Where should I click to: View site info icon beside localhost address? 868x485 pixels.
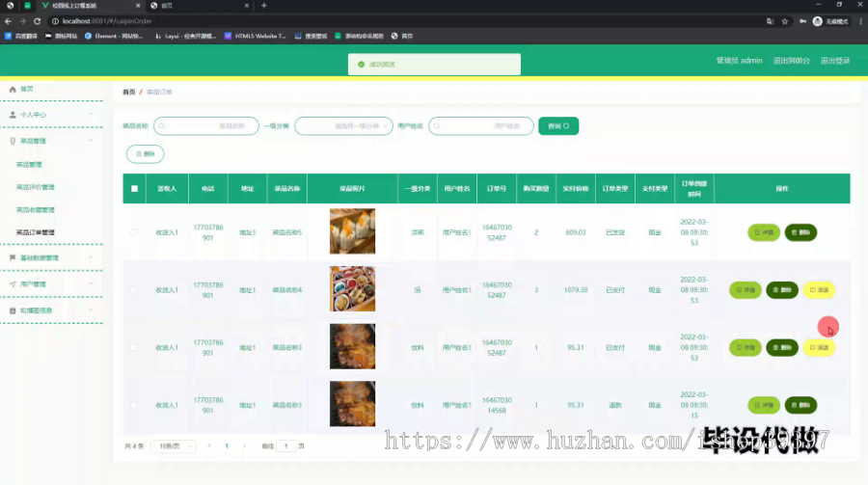(55, 21)
